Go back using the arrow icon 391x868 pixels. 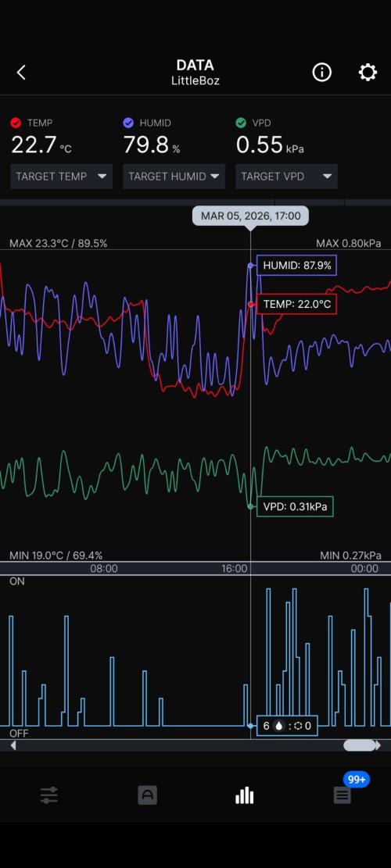point(21,73)
